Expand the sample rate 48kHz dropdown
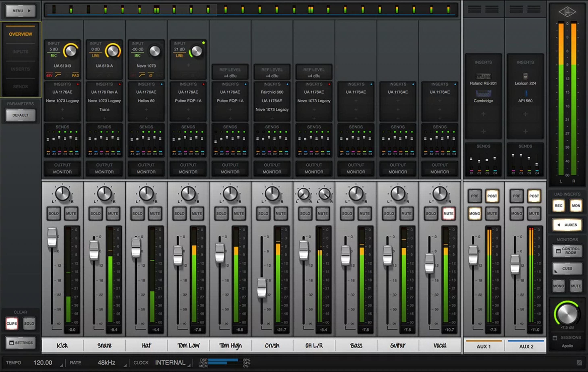The height and width of the screenshot is (372, 588). tap(125, 365)
